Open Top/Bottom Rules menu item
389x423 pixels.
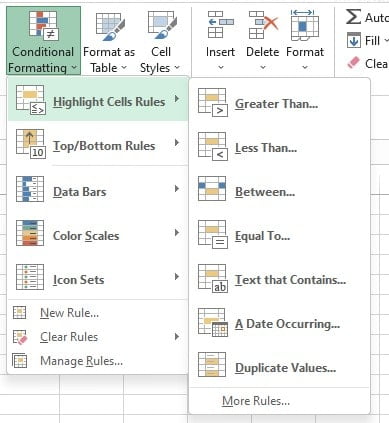pyautogui.click(x=98, y=144)
